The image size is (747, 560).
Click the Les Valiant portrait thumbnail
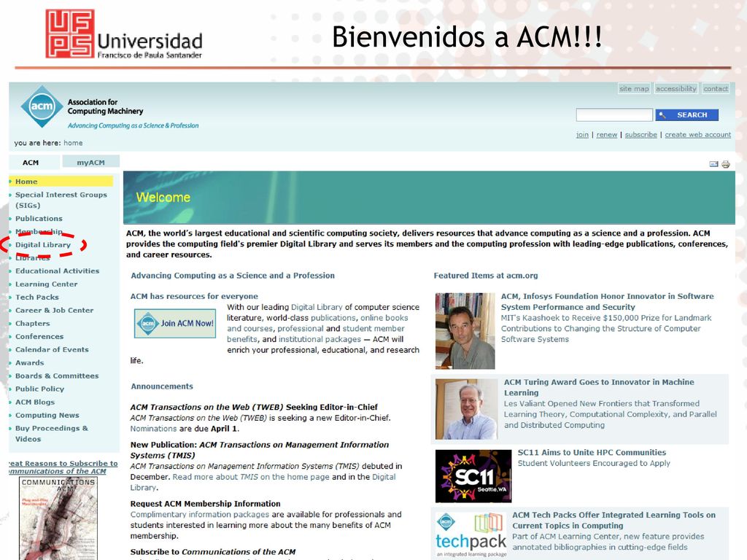[466, 409]
